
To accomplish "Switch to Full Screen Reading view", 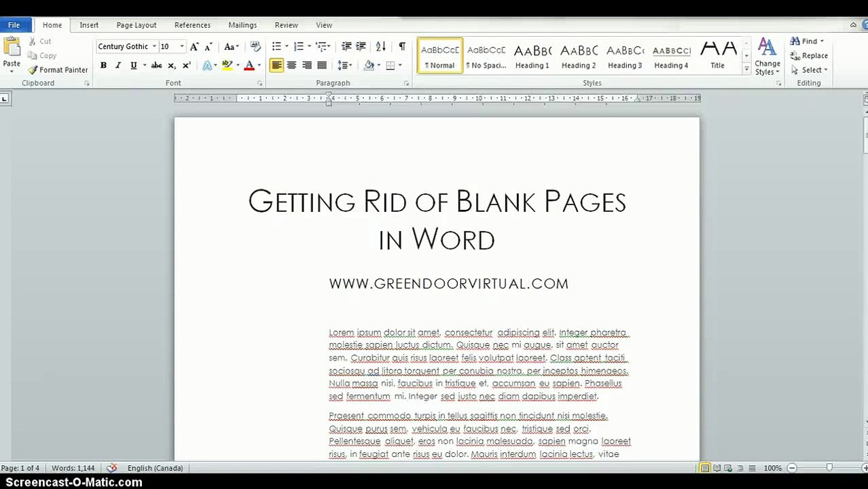I will click(x=717, y=468).
